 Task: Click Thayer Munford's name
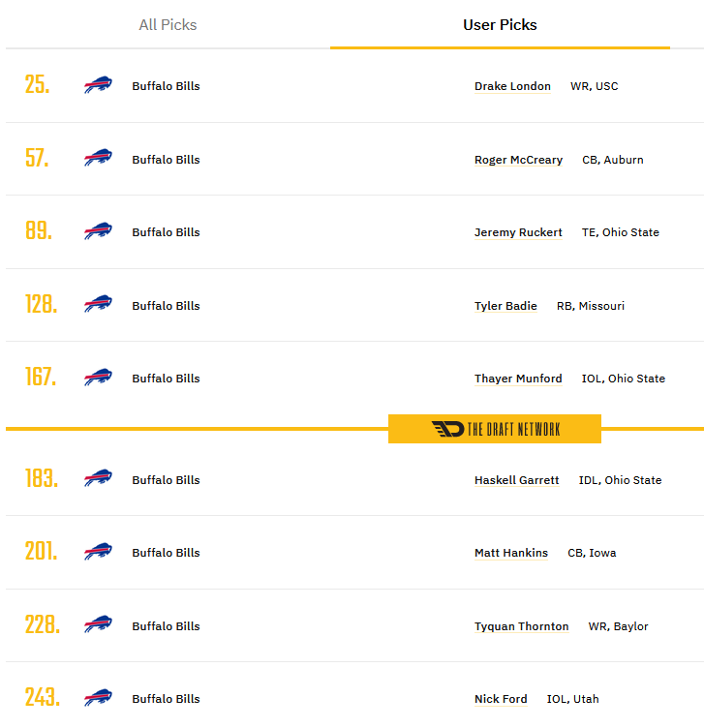pyautogui.click(x=518, y=379)
